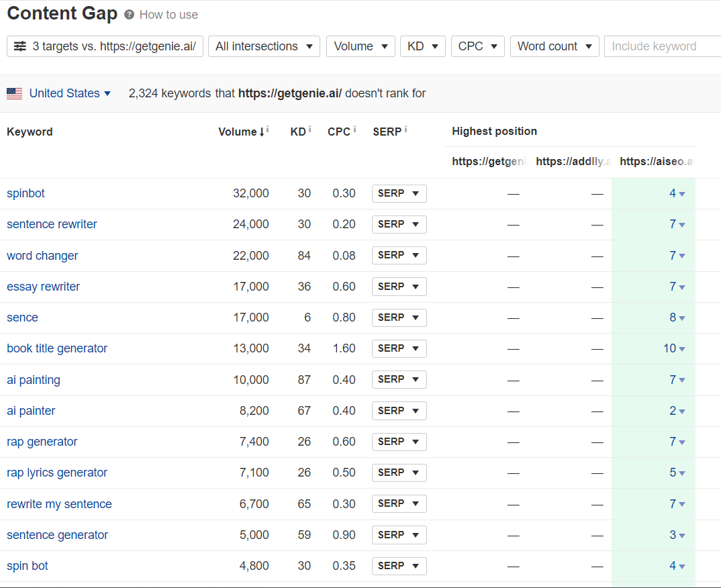Open the sentence generator keyword link

[58, 535]
